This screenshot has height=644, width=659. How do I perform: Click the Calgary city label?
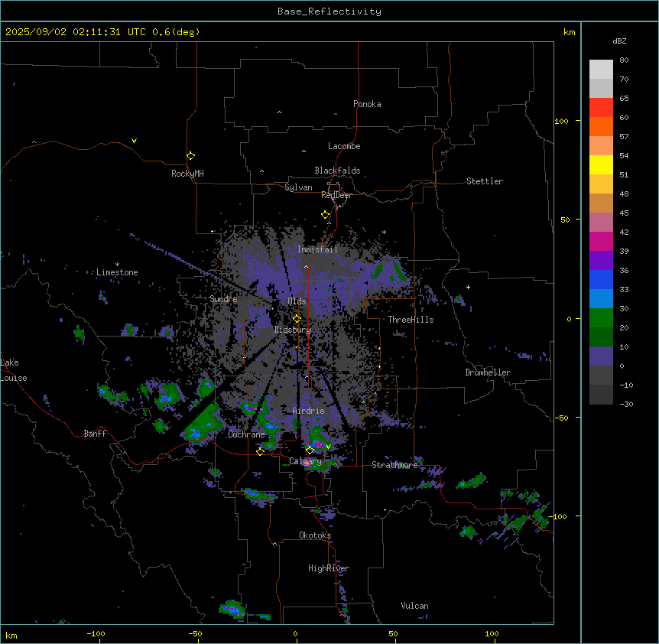pyautogui.click(x=305, y=461)
